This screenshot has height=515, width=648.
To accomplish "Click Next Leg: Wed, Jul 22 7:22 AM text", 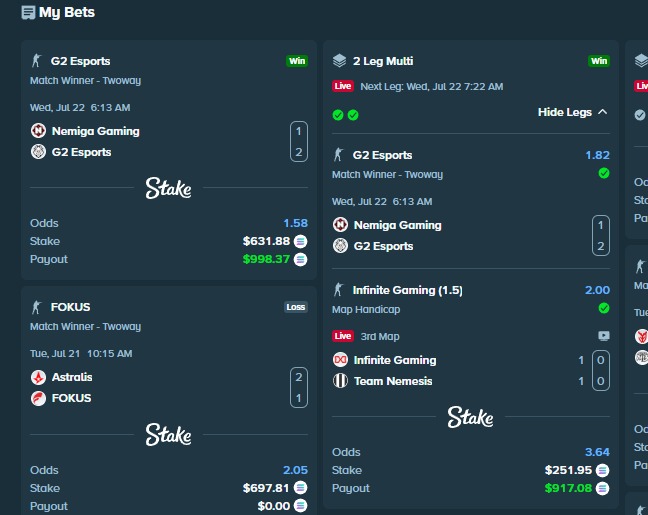I will (x=432, y=86).
